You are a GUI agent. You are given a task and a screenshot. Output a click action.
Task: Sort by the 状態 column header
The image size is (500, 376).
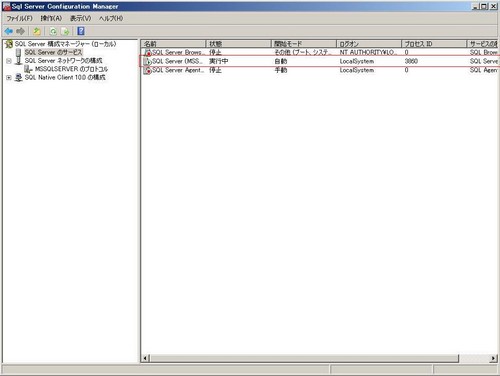(x=238, y=44)
